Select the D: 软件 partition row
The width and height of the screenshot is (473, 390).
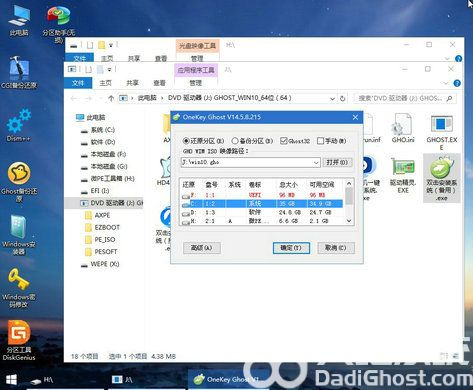pos(262,212)
